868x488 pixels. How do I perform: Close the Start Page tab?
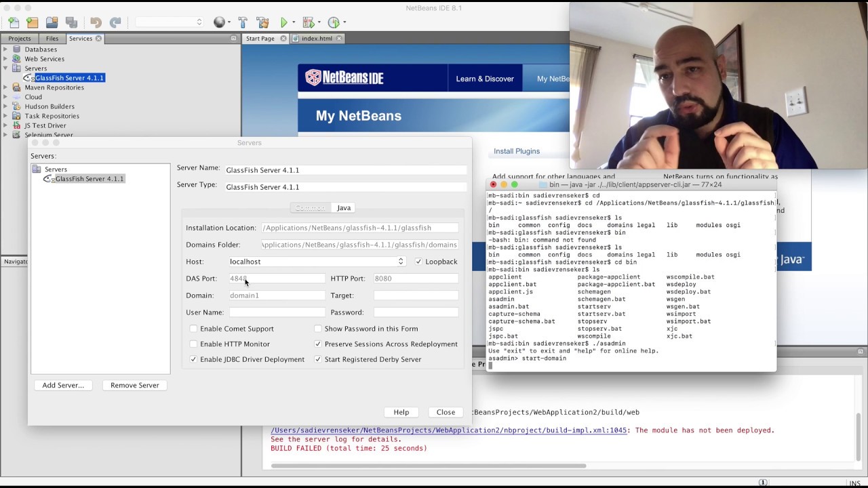pos(283,39)
